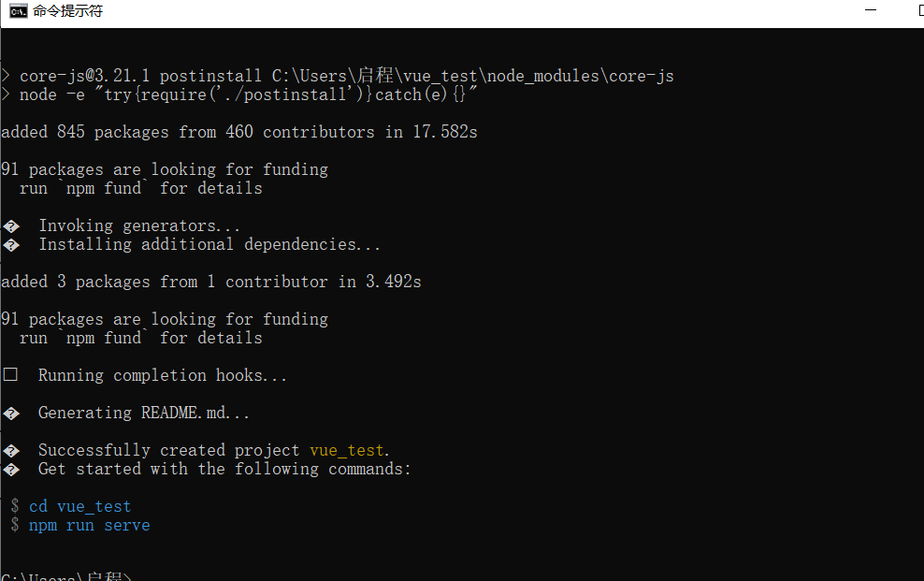Click the 'Invoking generators...' line
924x581 pixels.
coord(139,225)
